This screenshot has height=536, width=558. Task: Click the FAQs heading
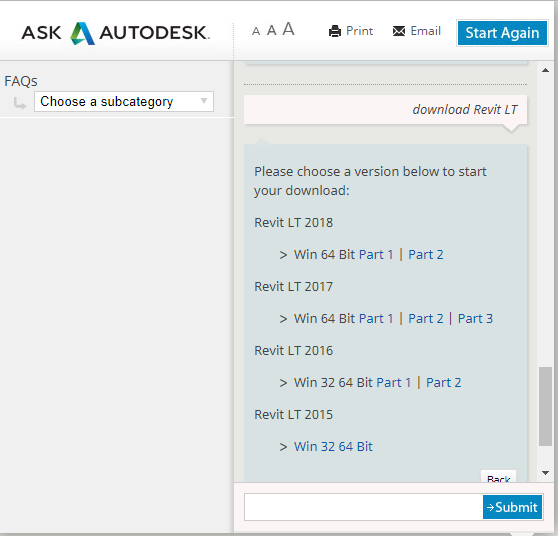[21, 81]
